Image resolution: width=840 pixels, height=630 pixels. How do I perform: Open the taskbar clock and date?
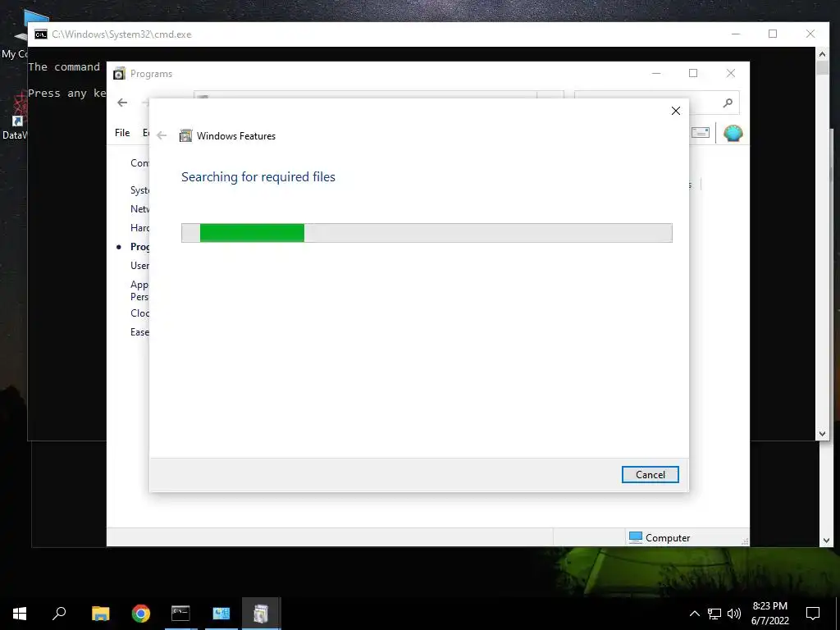tap(769, 614)
